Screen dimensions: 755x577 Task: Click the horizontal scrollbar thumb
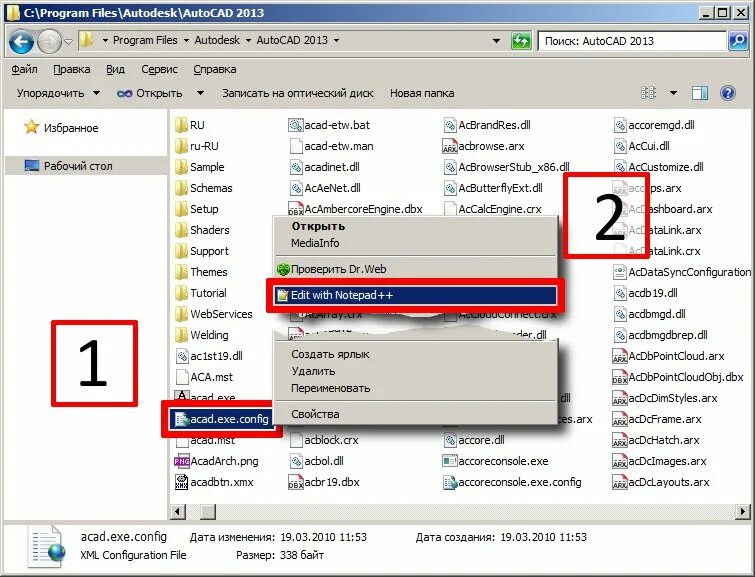click(208, 511)
